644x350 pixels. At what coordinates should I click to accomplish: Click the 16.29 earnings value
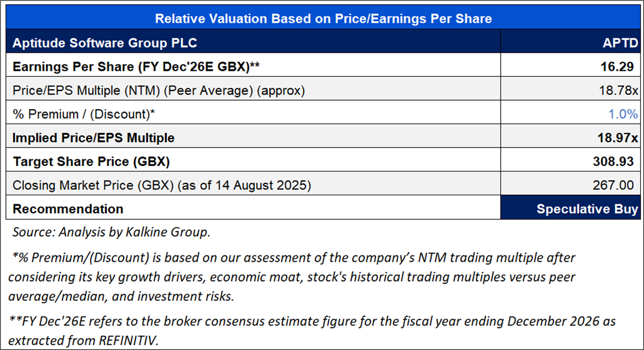[x=622, y=67]
